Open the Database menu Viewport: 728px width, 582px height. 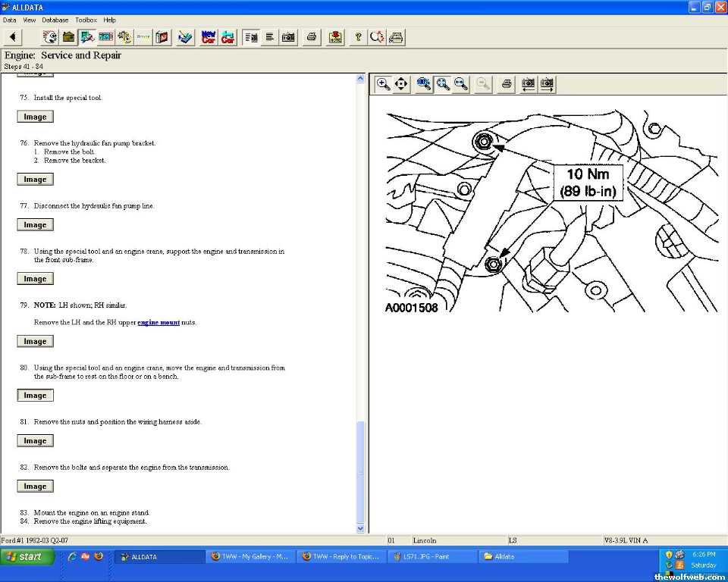click(55, 20)
